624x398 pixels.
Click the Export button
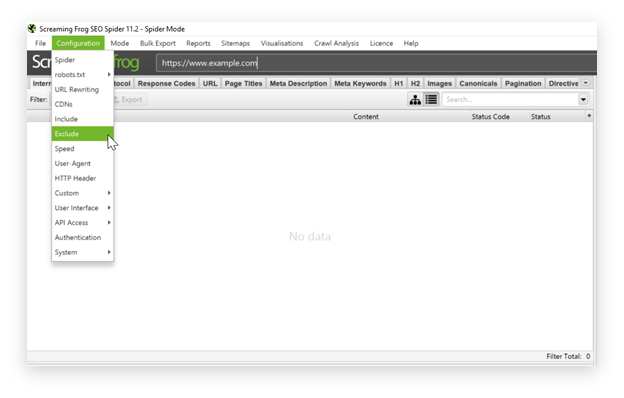click(129, 100)
